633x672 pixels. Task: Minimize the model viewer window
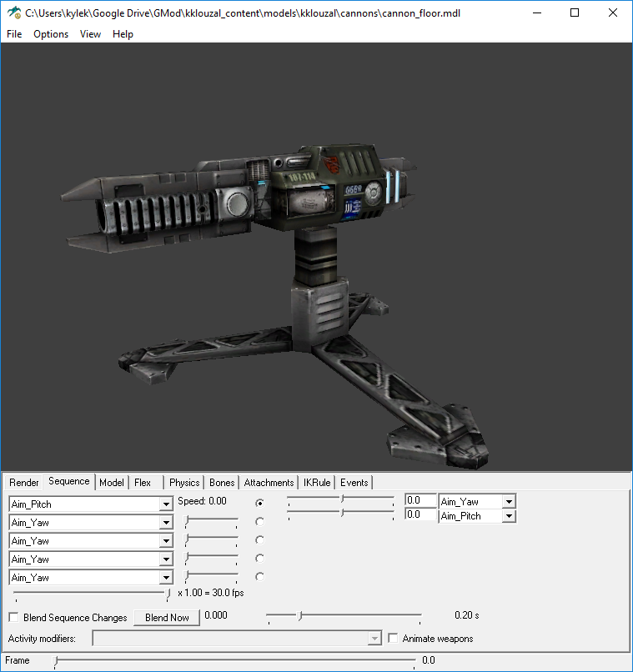(537, 13)
